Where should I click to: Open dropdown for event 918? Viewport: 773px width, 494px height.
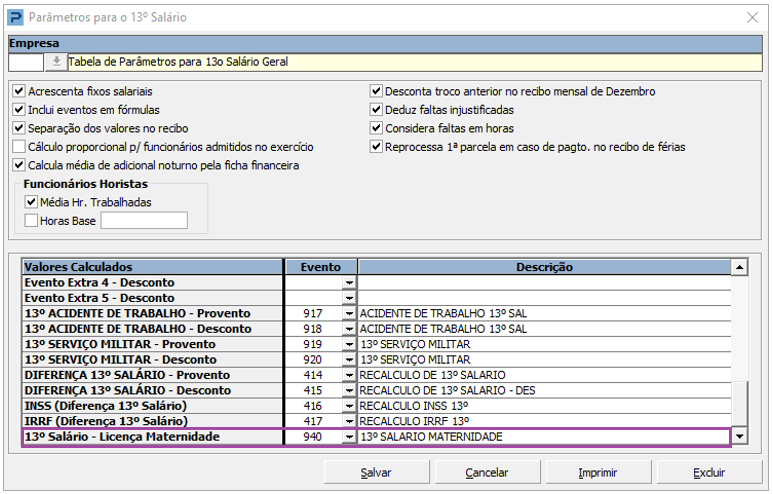(349, 329)
